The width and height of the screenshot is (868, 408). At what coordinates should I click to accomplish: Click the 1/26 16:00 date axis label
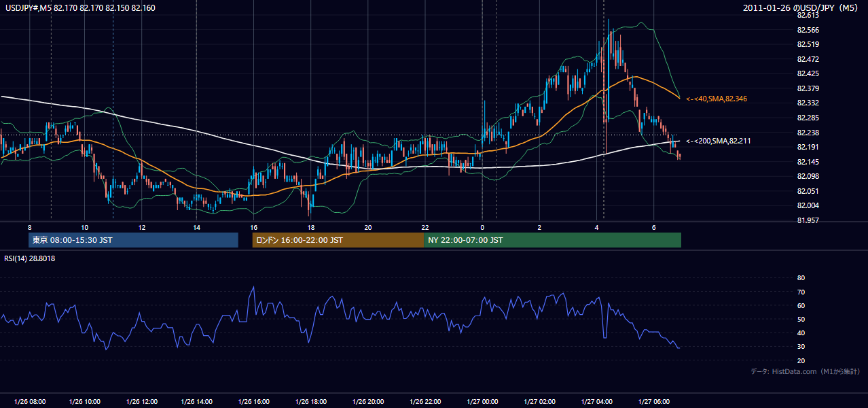(x=255, y=401)
